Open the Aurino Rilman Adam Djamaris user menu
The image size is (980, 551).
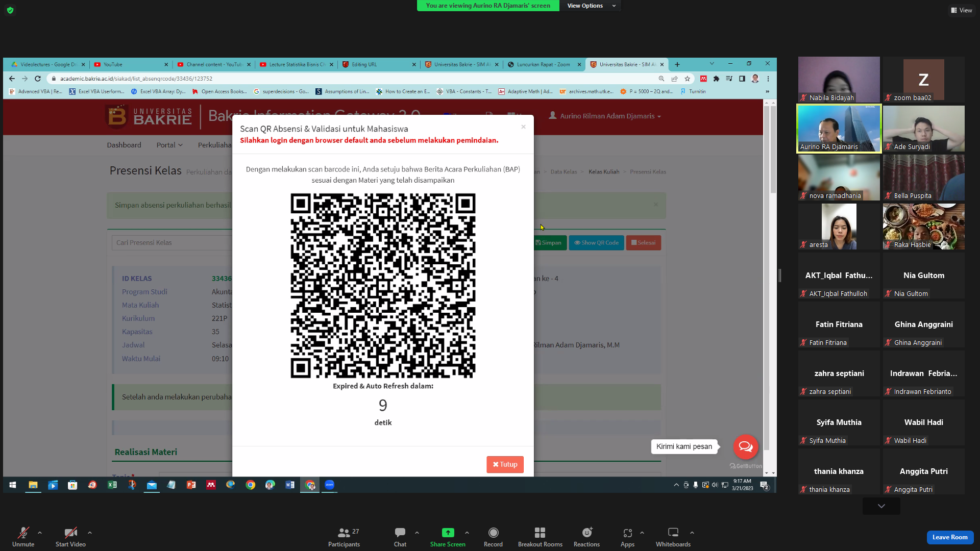(605, 116)
